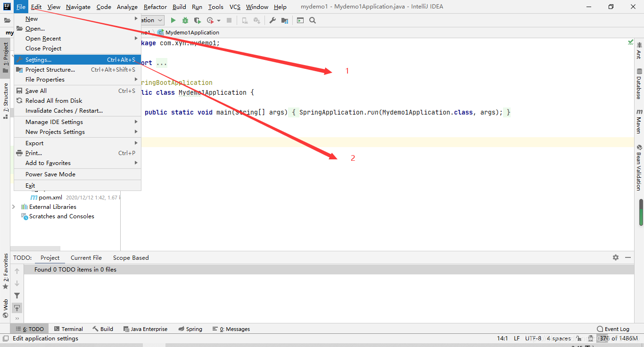
Task: Choose Project Structure... menu item
Action: pos(77,70)
